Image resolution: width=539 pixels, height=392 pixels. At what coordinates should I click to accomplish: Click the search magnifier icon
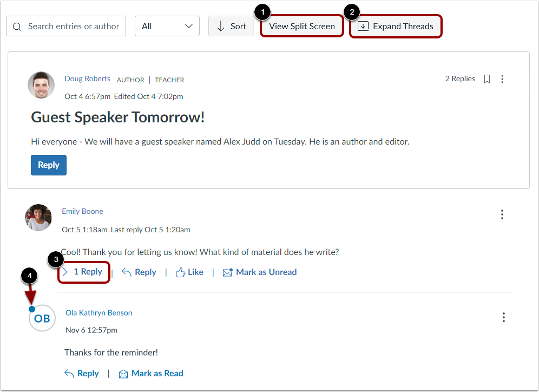(16, 26)
